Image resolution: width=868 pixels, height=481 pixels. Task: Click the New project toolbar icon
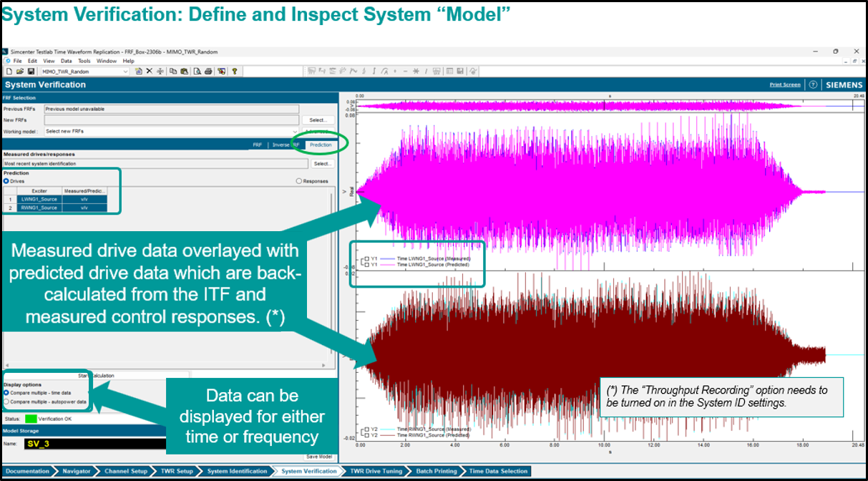pyautogui.click(x=9, y=72)
